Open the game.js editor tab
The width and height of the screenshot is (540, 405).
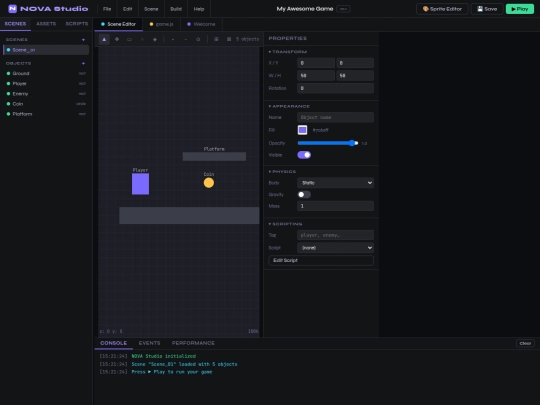(x=161, y=24)
